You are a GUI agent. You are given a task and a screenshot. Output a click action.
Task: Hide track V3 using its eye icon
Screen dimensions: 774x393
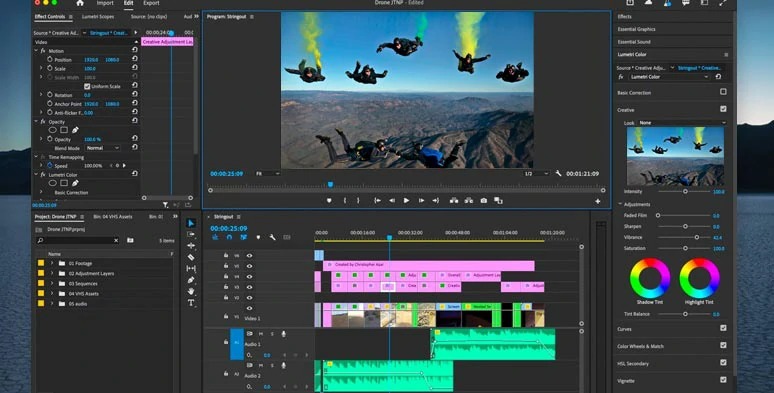249,287
